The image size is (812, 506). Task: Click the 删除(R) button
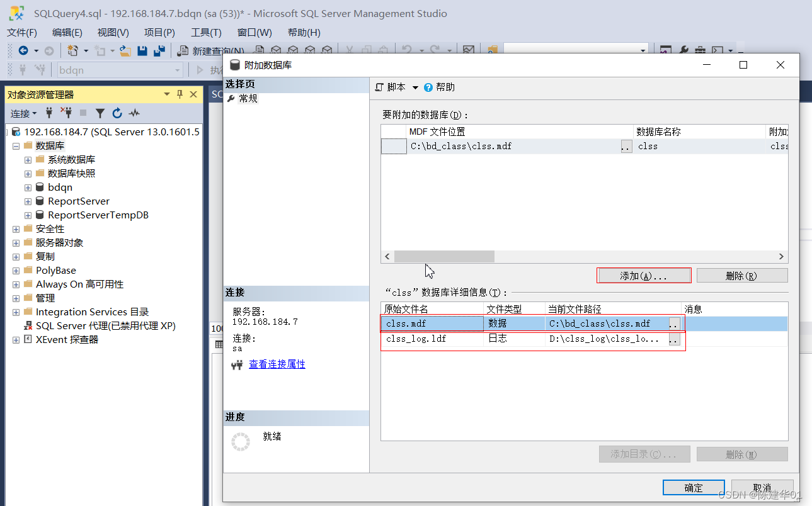click(742, 276)
